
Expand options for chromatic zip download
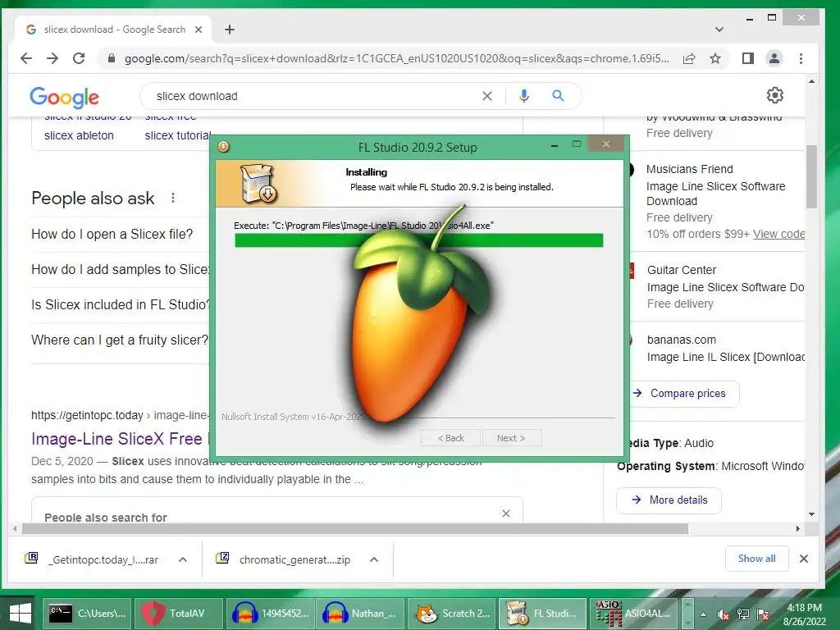click(x=374, y=559)
